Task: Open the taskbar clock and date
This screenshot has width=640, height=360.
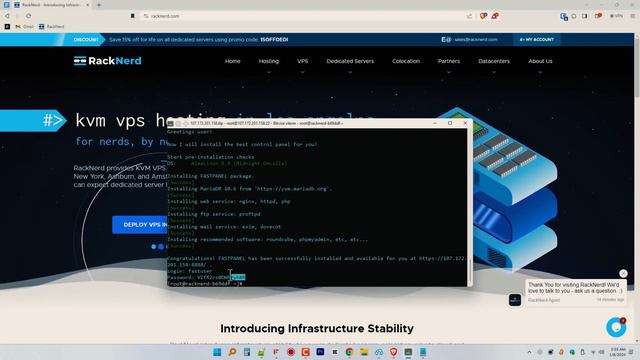Action: (618, 352)
